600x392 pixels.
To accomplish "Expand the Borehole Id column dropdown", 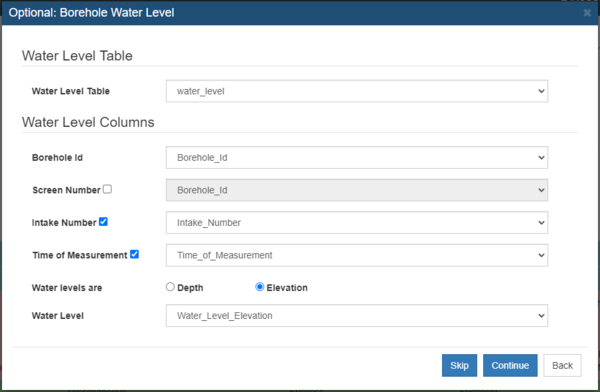I will tap(357, 157).
